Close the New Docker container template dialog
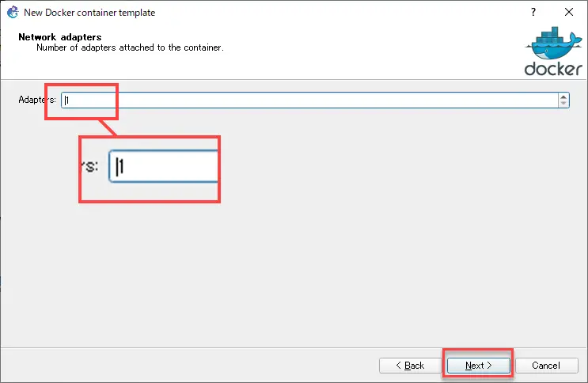This screenshot has width=588, height=383. [569, 12]
